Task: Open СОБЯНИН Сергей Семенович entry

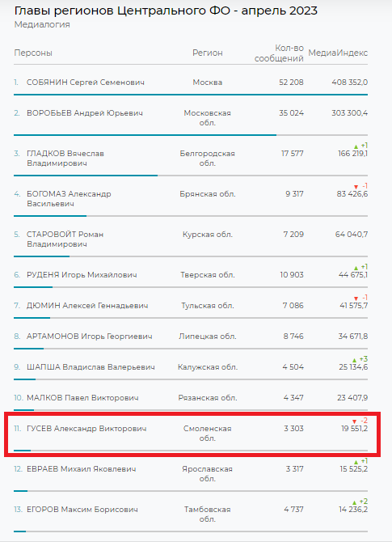Action: tap(86, 83)
